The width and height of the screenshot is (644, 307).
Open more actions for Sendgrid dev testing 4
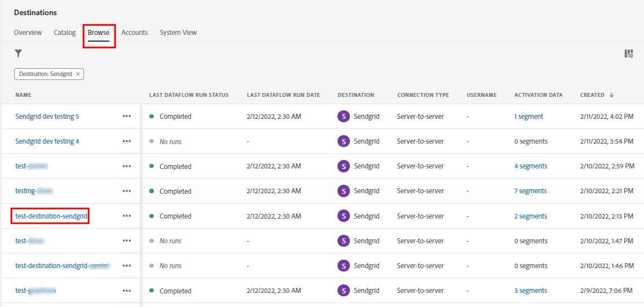point(127,141)
